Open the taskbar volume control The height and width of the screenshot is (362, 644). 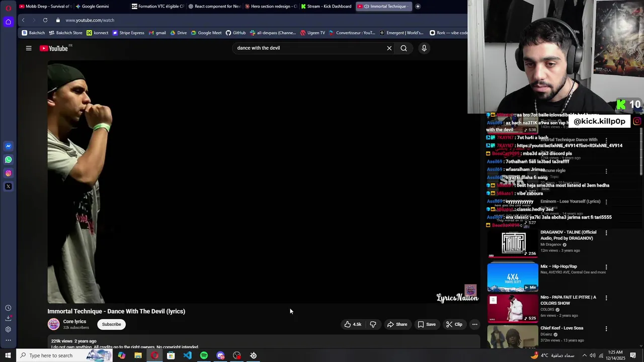tap(592, 355)
